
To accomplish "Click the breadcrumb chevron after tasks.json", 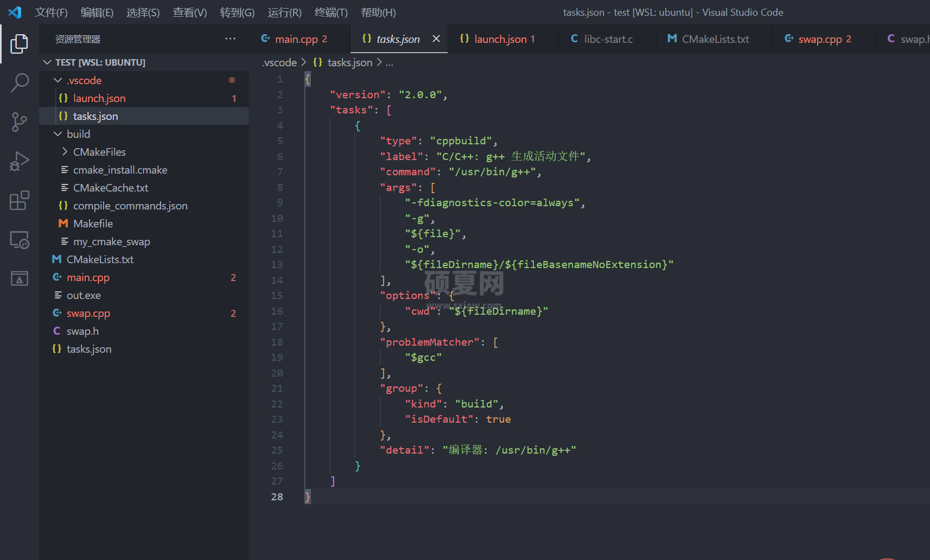I will coord(379,62).
